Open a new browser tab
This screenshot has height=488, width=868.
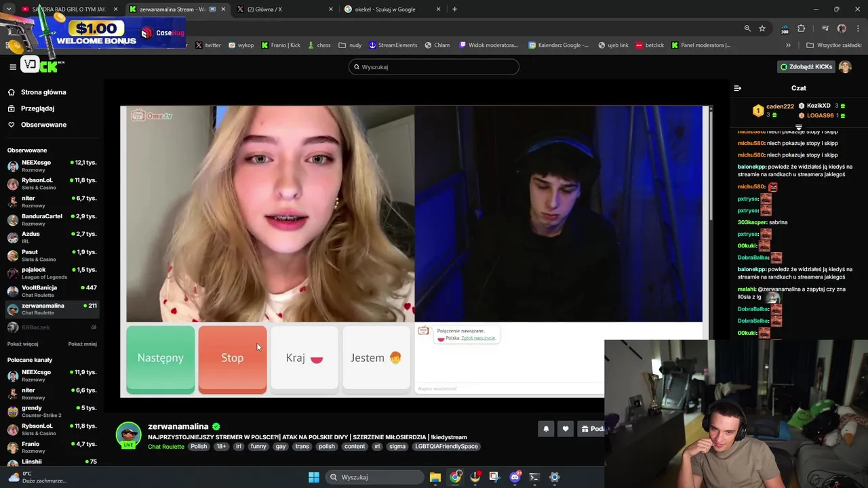coord(454,9)
